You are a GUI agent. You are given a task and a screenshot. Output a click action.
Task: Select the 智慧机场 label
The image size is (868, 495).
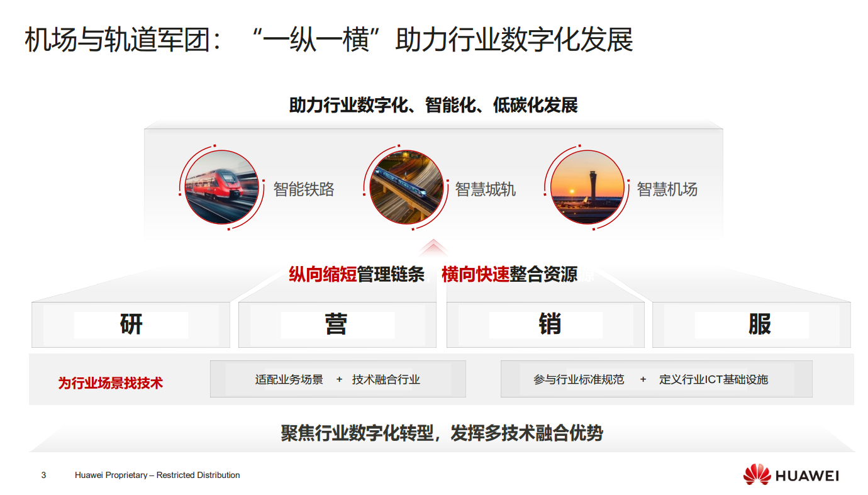pyautogui.click(x=667, y=189)
